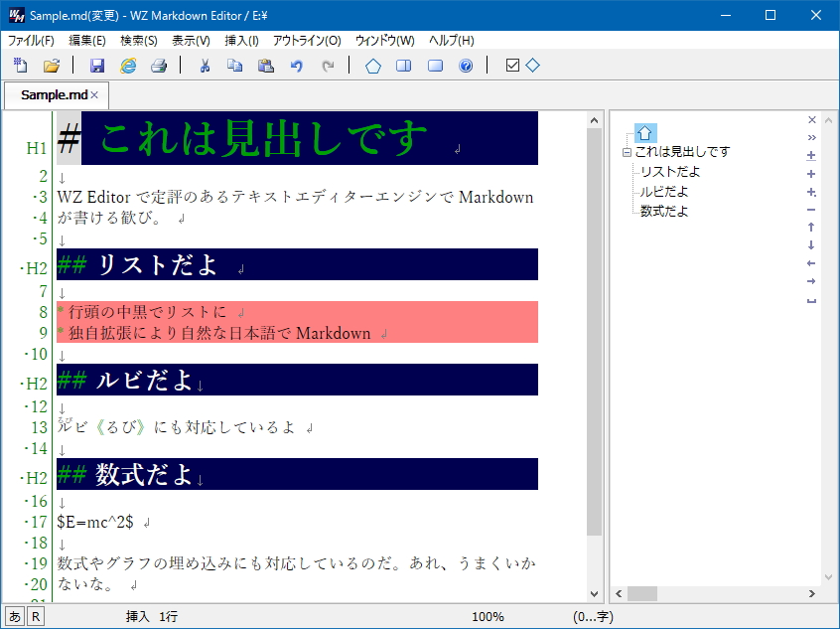
Task: Collapse the これは見出しです tree node
Action: pos(627,152)
